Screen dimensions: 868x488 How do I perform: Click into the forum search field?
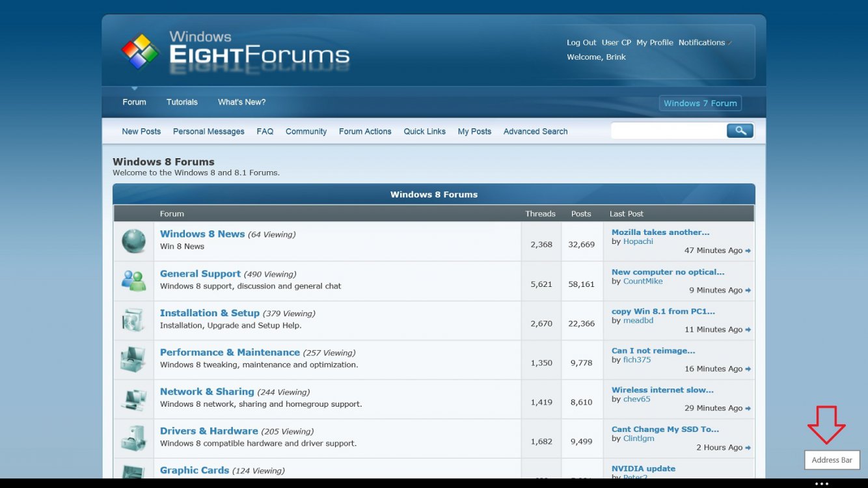coord(668,131)
